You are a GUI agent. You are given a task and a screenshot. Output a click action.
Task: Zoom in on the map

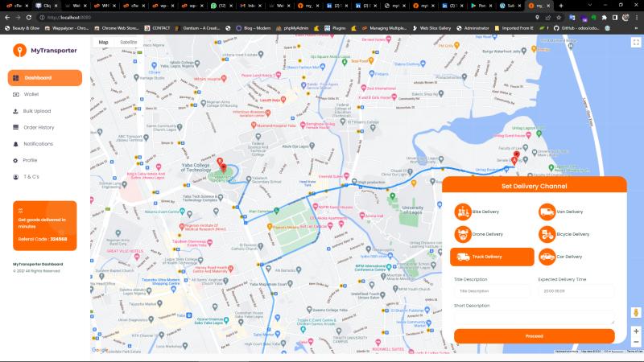pyautogui.click(x=636, y=331)
